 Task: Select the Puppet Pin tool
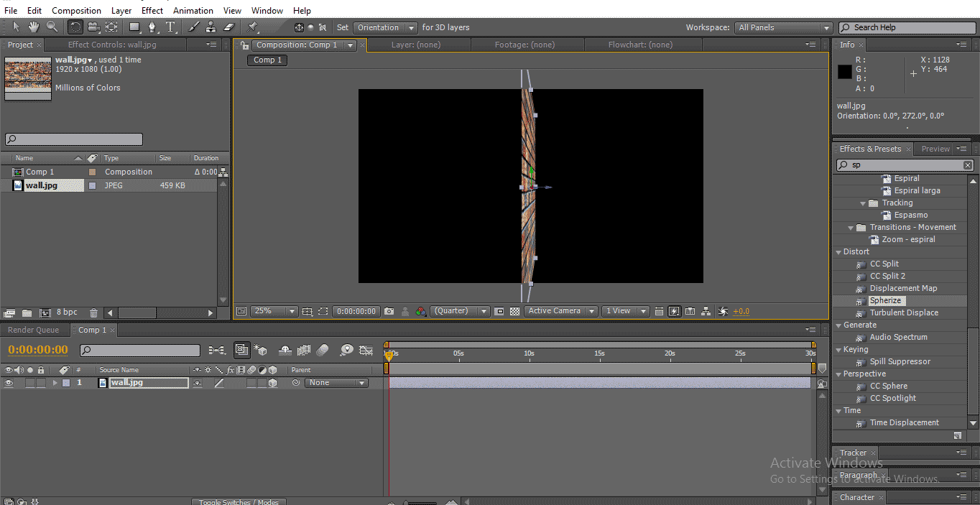[253, 27]
